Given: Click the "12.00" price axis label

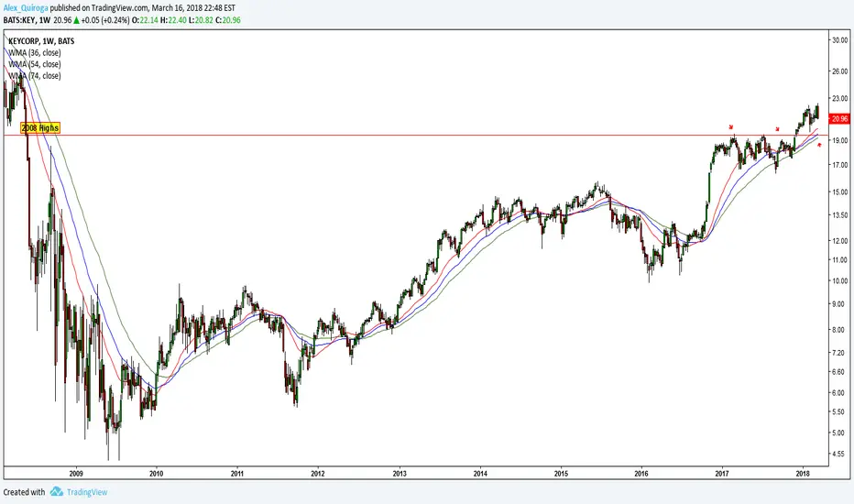Looking at the screenshot, I should (x=840, y=241).
